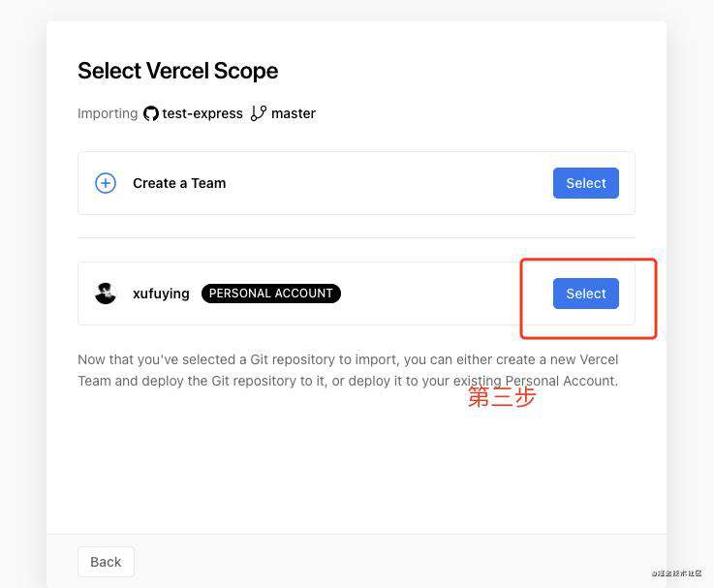Screen dimensions: 714x588
Task: Click the test-express repository name
Action: 202,113
